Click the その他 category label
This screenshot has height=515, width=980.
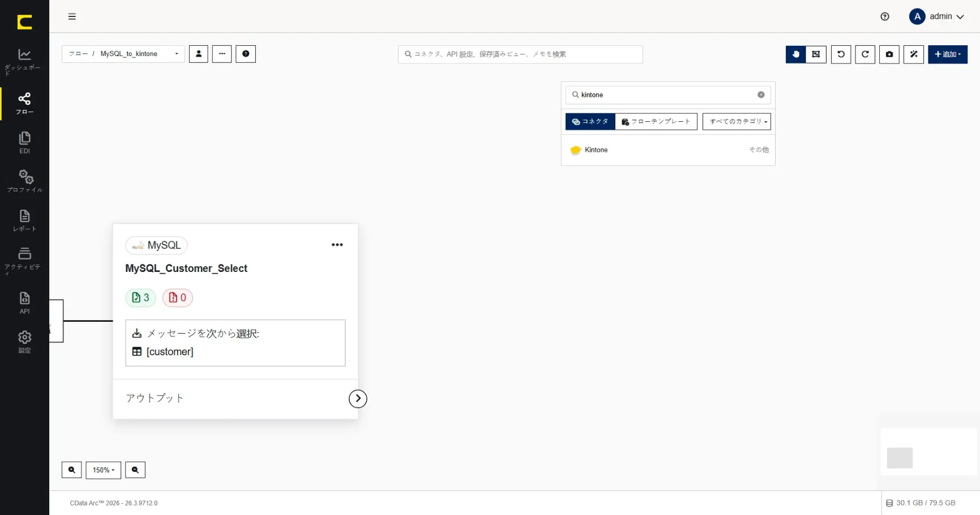tap(759, 150)
